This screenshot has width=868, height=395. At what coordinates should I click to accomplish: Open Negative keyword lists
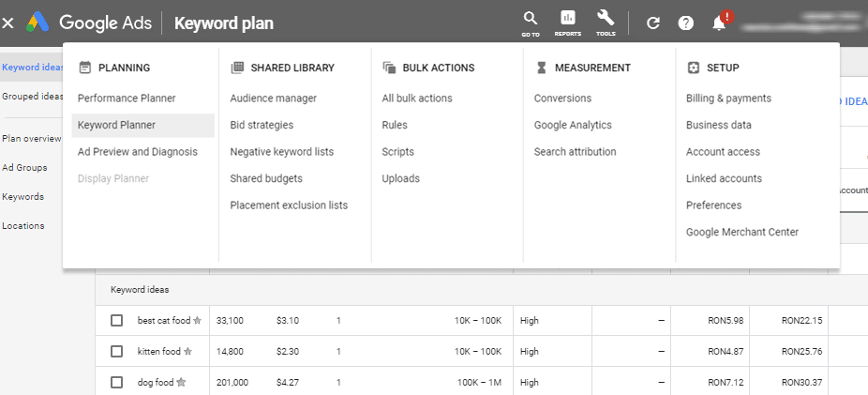282,152
